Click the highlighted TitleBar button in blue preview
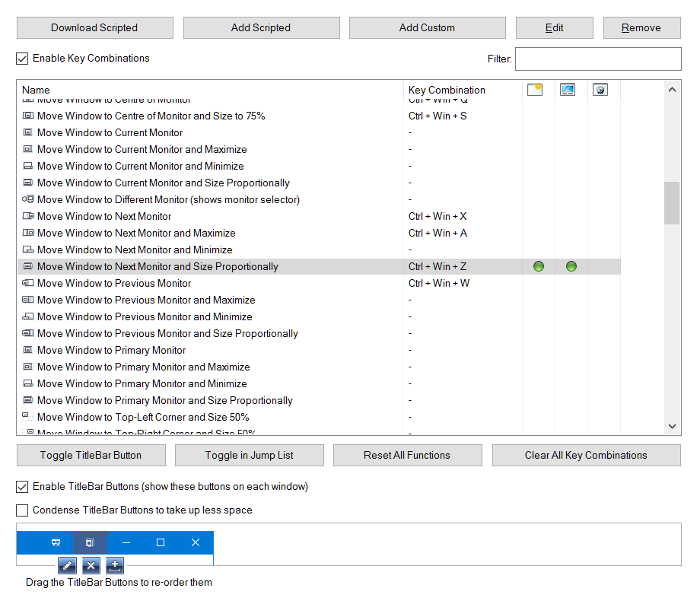Image resolution: width=700 pixels, height=604 pixels. 90,542
